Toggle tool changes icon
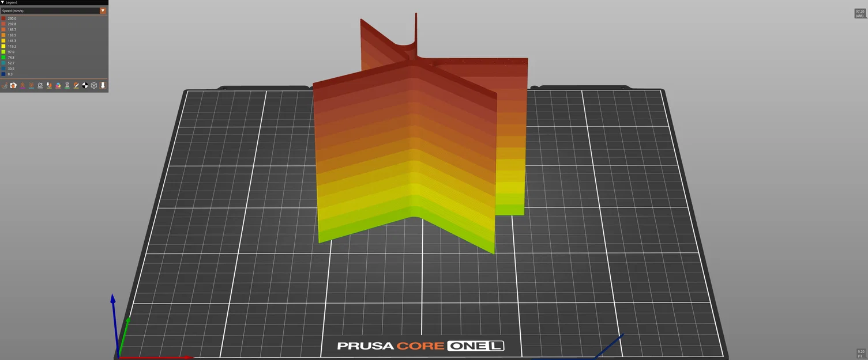This screenshot has height=360, width=868. pyautogui.click(x=49, y=85)
